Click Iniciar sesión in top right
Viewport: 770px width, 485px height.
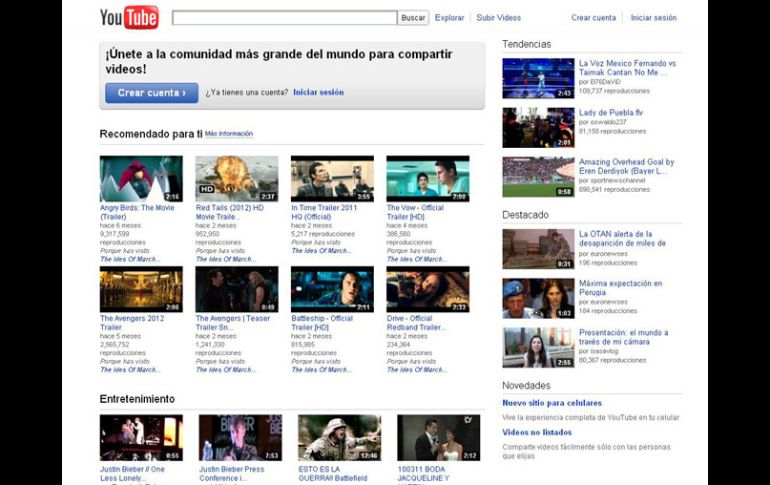click(653, 18)
